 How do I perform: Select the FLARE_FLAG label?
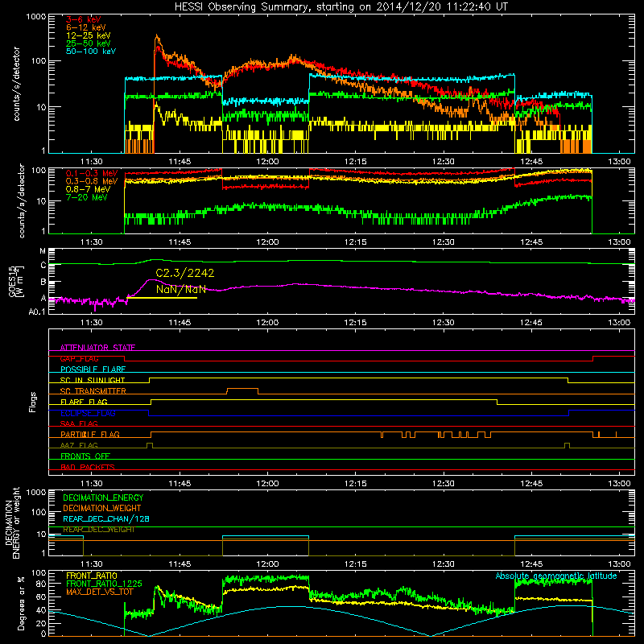coord(84,402)
